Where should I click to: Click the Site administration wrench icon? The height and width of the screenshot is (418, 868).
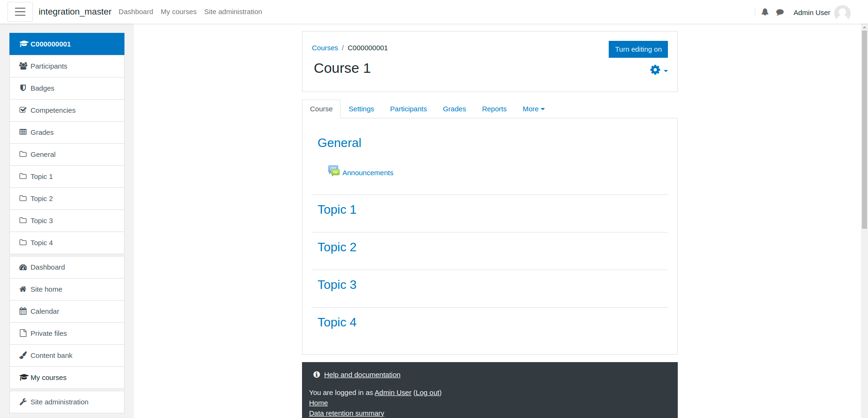click(23, 402)
